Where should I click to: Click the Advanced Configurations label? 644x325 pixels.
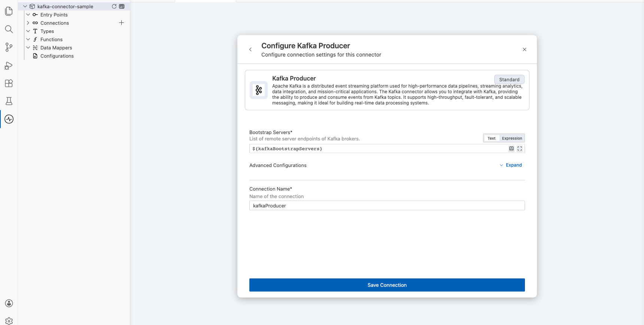278,165
